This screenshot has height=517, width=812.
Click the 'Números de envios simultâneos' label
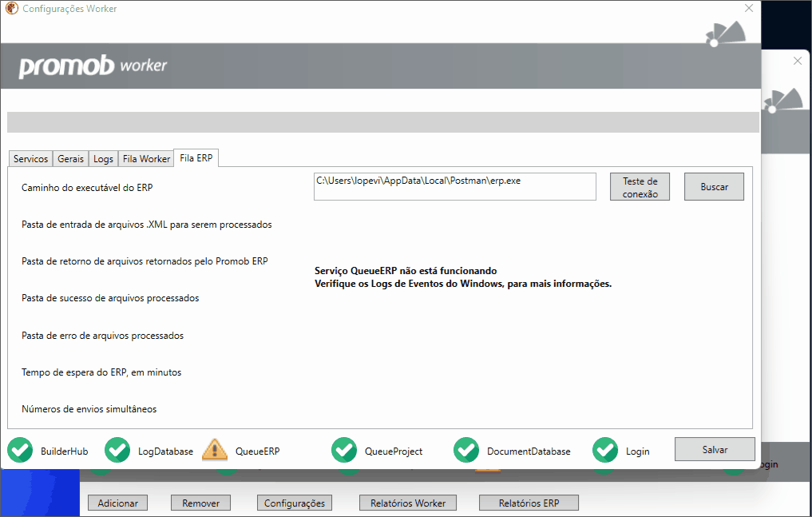tap(89, 409)
